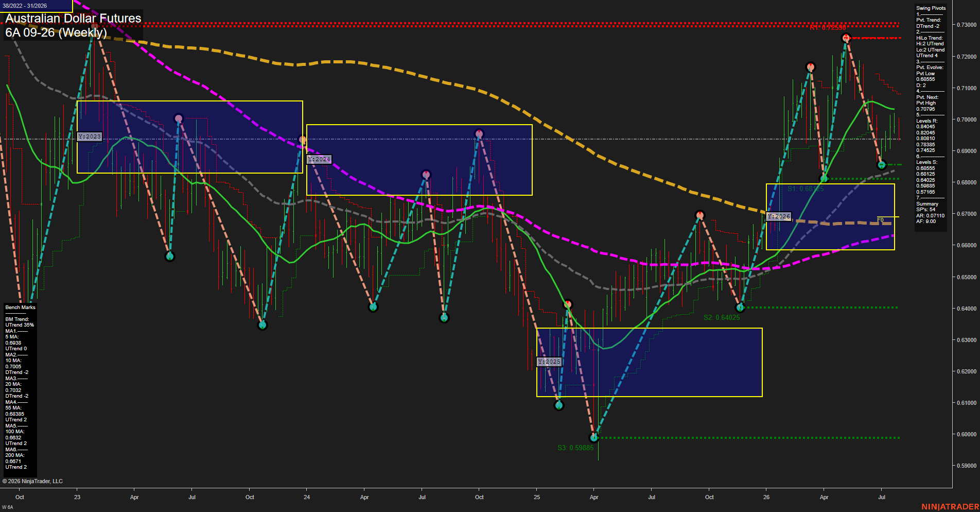Select the Y:2024 yearly range label
980x512 pixels.
tap(319, 159)
